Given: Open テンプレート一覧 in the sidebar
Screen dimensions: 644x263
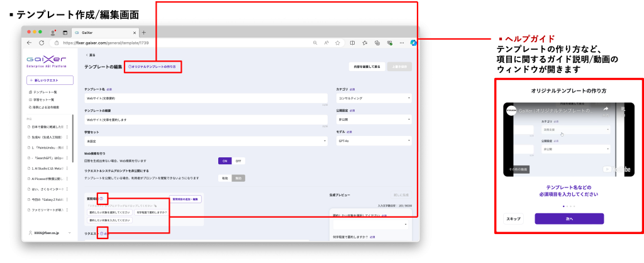Looking at the screenshot, I should (x=45, y=92).
